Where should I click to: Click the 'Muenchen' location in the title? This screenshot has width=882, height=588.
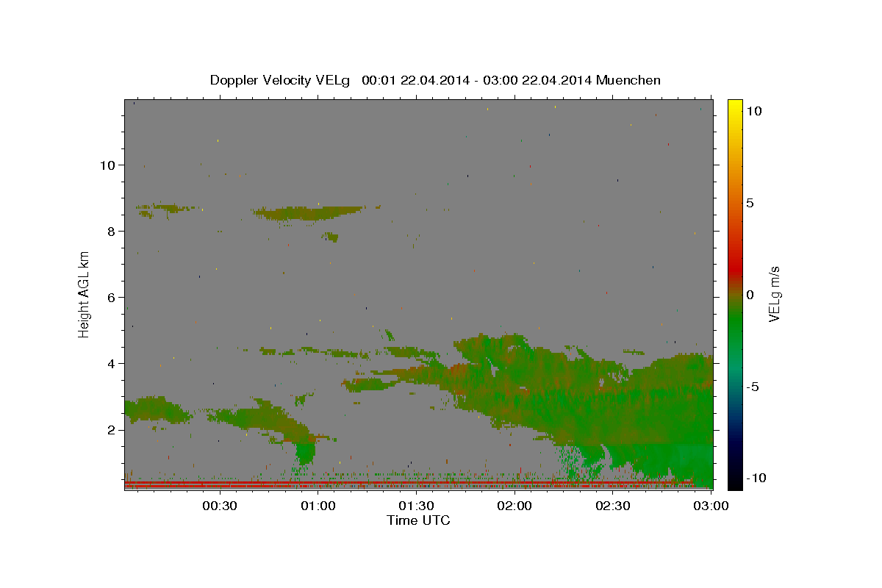(628, 80)
